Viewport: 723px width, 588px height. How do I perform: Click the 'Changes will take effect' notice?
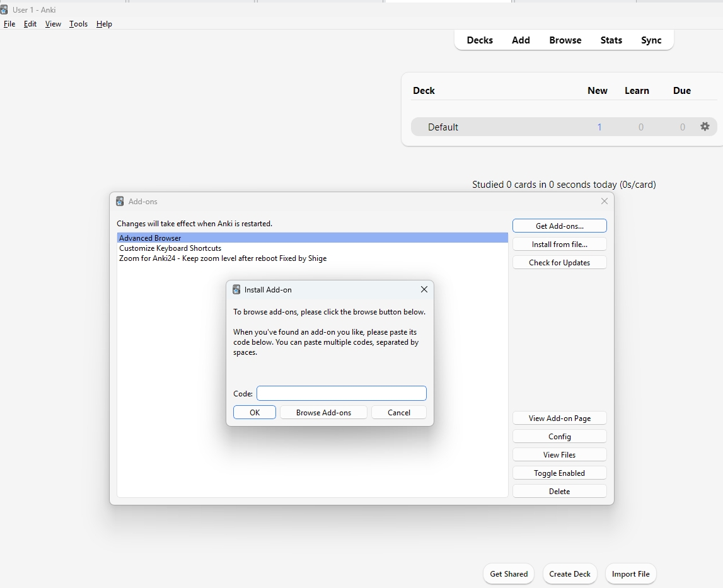194,224
